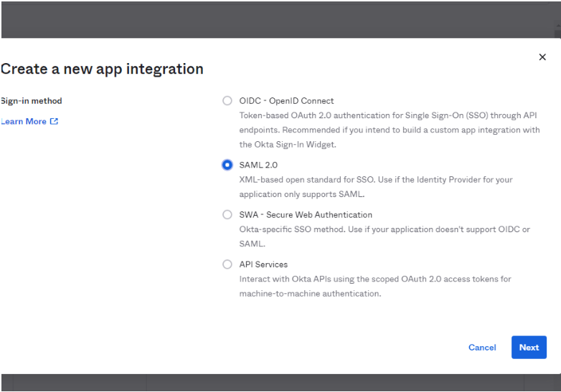561x392 pixels.
Task: Choose the SWA - Secure Web Authentication radio
Action: (x=227, y=214)
